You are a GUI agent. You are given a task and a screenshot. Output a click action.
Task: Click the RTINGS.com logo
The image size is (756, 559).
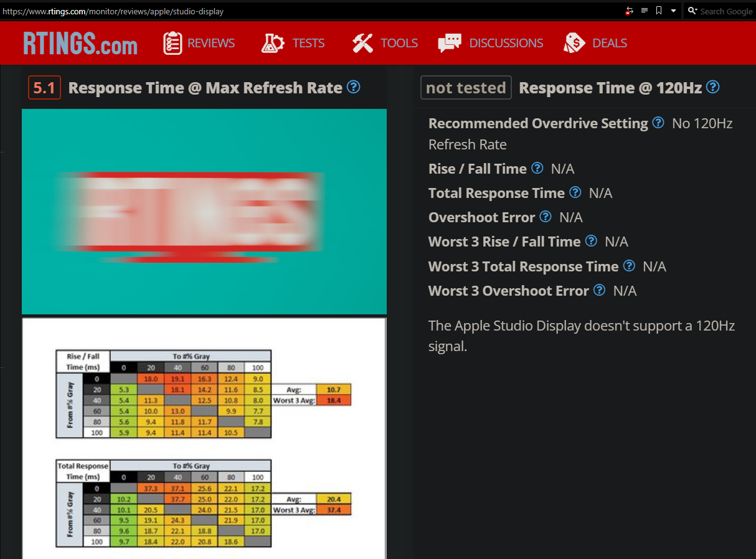click(80, 43)
